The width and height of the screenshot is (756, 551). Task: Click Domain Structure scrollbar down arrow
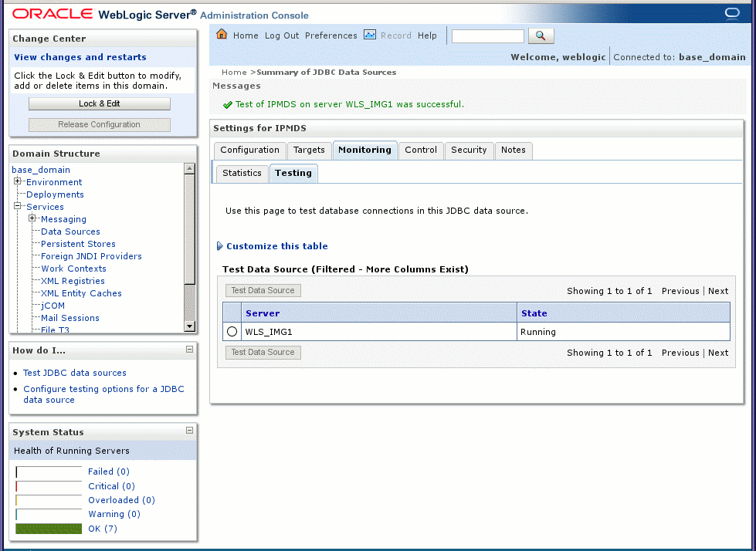click(x=189, y=326)
